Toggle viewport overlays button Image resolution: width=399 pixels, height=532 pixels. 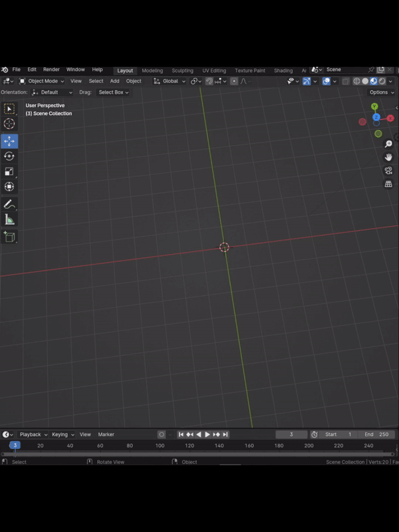click(327, 81)
